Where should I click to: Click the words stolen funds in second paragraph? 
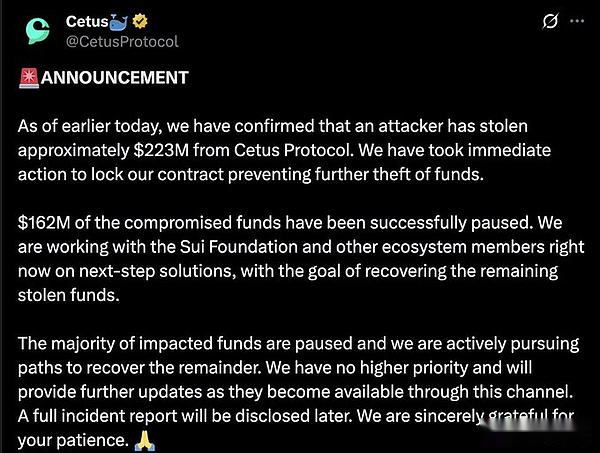[68, 295]
